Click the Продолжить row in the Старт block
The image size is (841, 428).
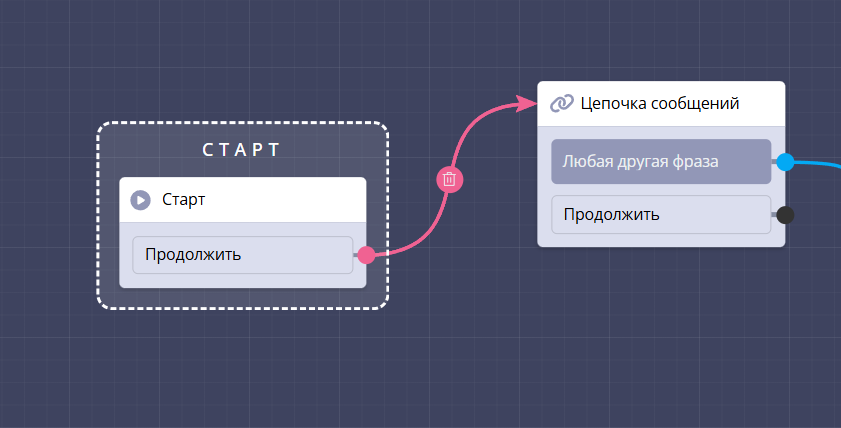tap(242, 255)
